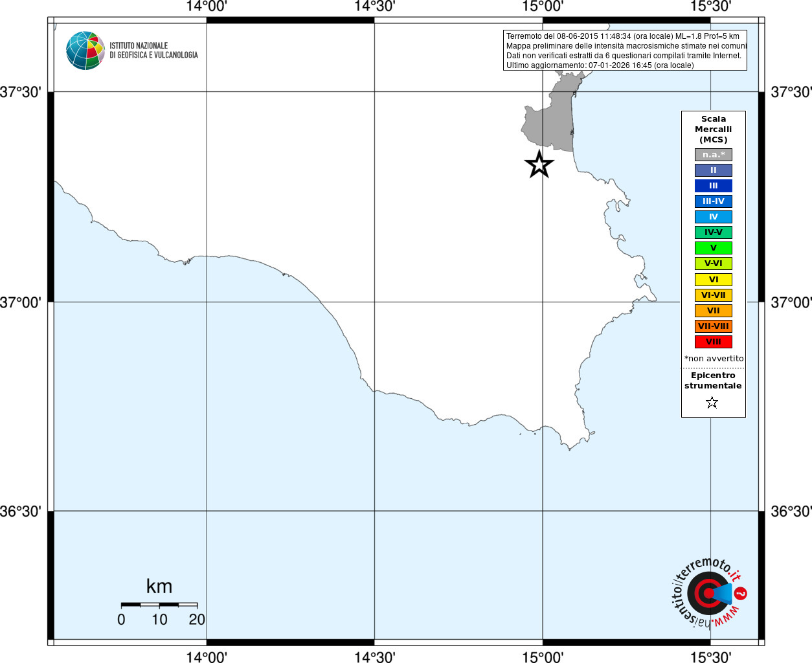Select the II intensity swatch
Viewport: 812px width, 663px height.
pyautogui.click(x=714, y=170)
